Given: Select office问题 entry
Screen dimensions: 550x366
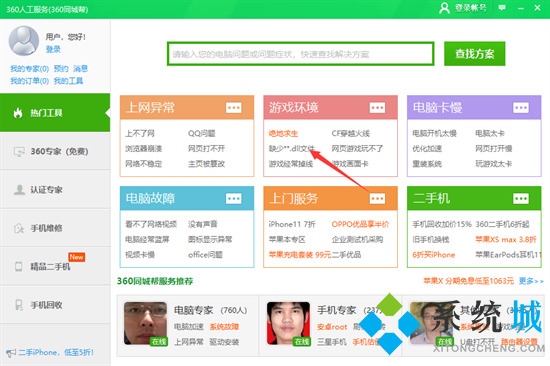Looking at the screenshot, I should [x=206, y=254].
